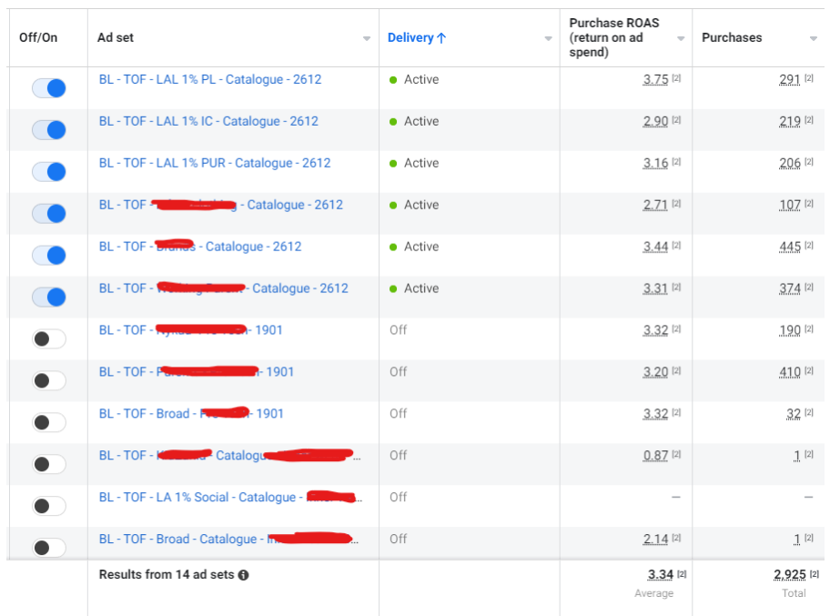Click footnote [2] icon next to 0.87 ROAS
The image size is (840, 616).
[x=676, y=455]
